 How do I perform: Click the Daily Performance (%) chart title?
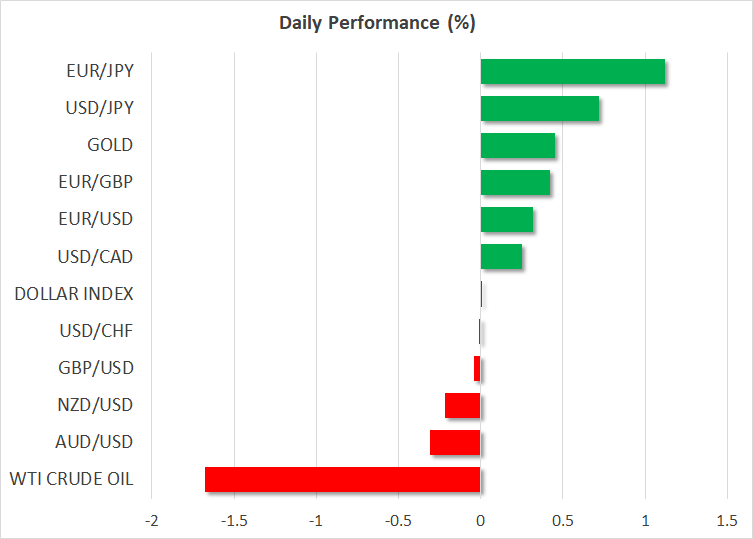(x=376, y=22)
